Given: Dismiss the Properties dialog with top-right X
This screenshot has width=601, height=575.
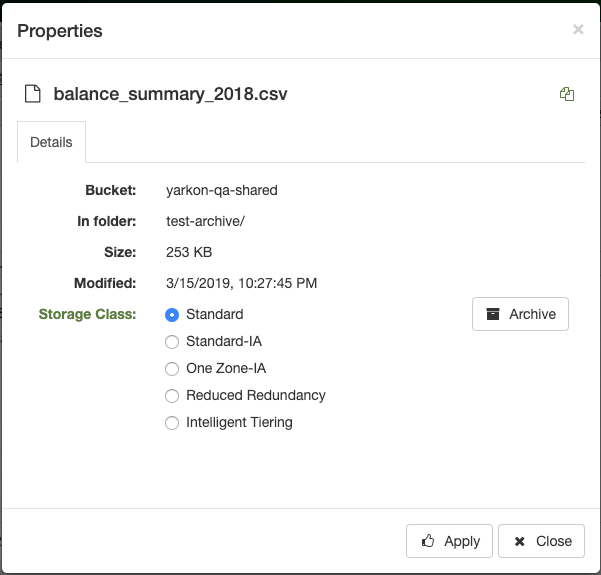Looking at the screenshot, I should tap(578, 30).
